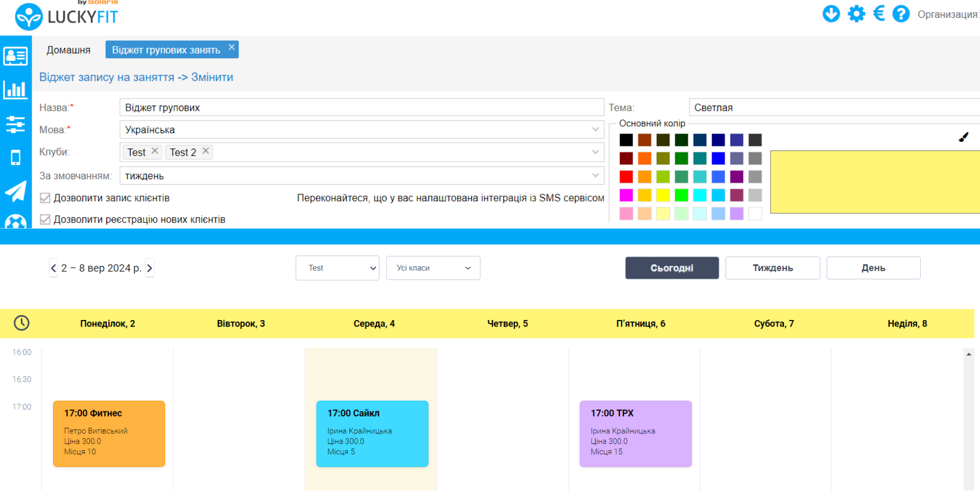Viewport: 980px width, 493px height.
Task: Pick the magenta color swatch
Action: click(626, 195)
